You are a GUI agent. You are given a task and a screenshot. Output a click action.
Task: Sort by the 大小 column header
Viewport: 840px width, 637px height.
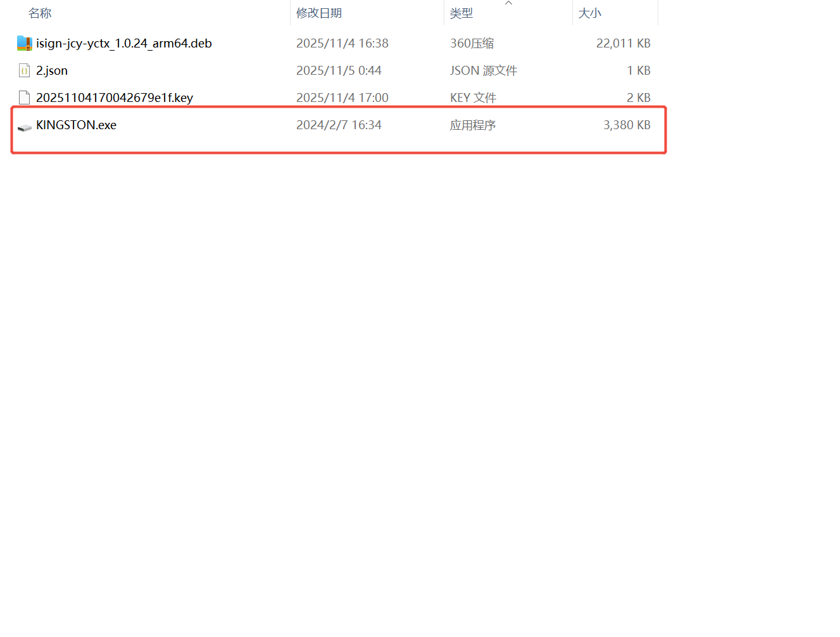coord(589,13)
